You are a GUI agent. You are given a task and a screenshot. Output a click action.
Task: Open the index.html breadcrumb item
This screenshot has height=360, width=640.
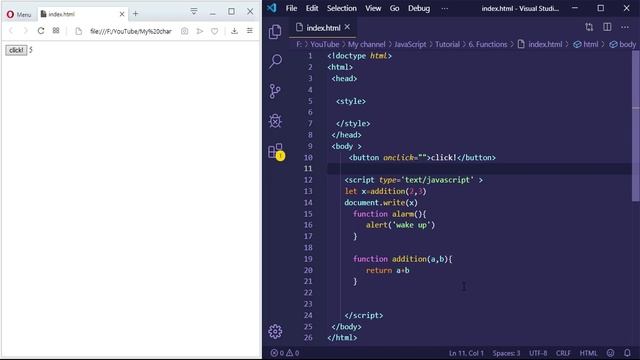(540, 44)
